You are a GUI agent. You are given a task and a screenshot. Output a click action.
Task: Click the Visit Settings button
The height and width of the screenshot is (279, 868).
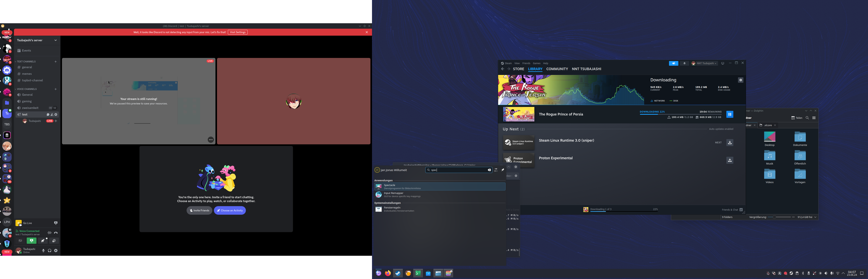238,32
